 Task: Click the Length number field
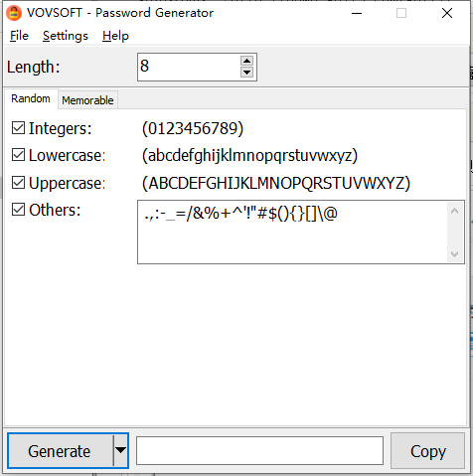click(x=189, y=67)
